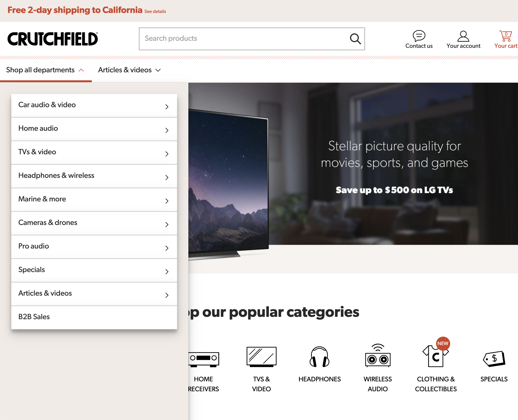Viewport: 518px width, 420px height.
Task: Select the B2B Sales menu entry
Action: click(94, 317)
